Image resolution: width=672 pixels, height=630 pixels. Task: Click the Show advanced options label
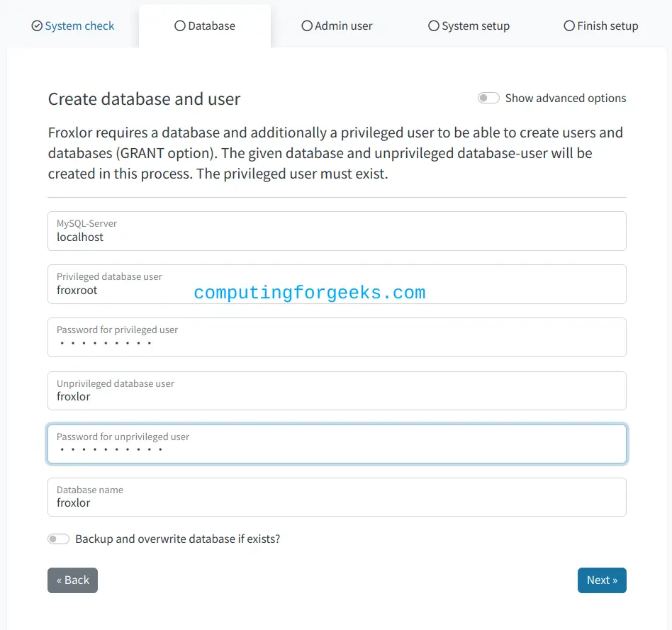[565, 98]
